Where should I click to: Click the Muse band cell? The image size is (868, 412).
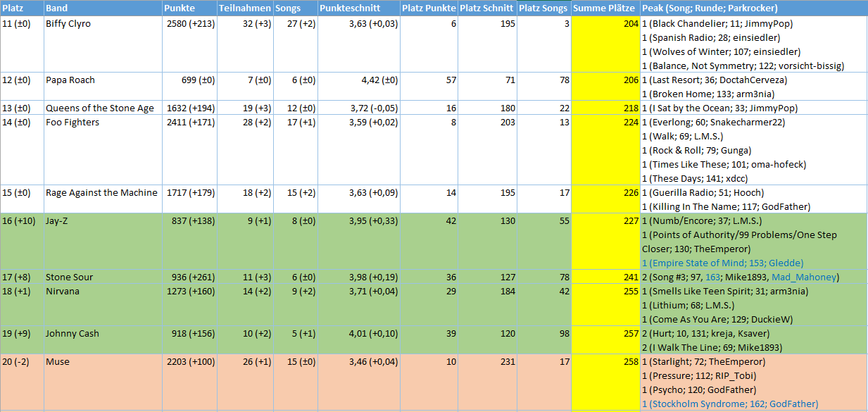102,382
